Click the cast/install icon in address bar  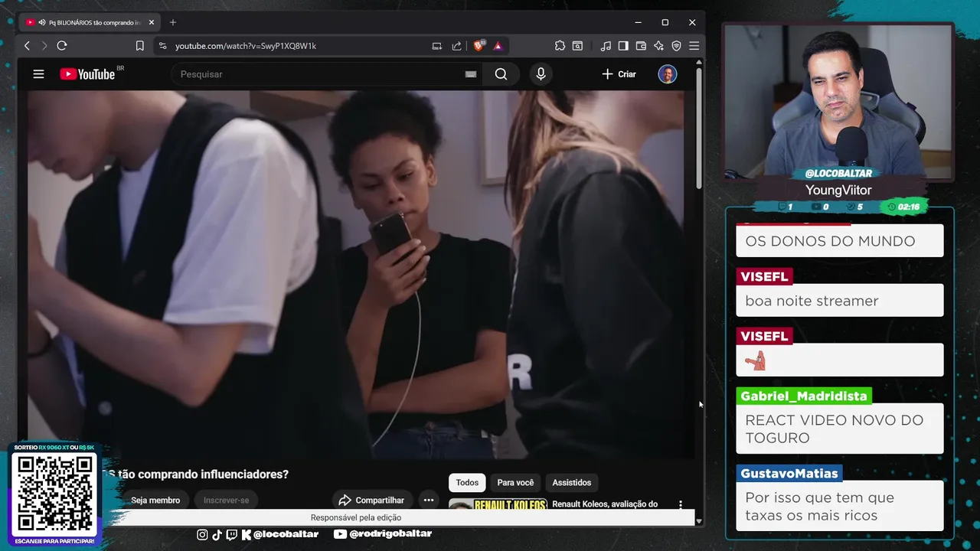pyautogui.click(x=436, y=46)
